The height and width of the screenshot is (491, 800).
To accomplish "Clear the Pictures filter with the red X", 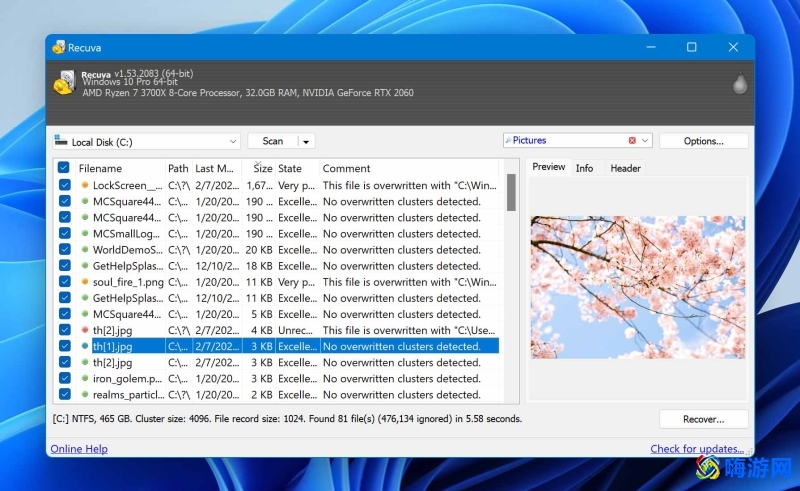I will (x=632, y=140).
